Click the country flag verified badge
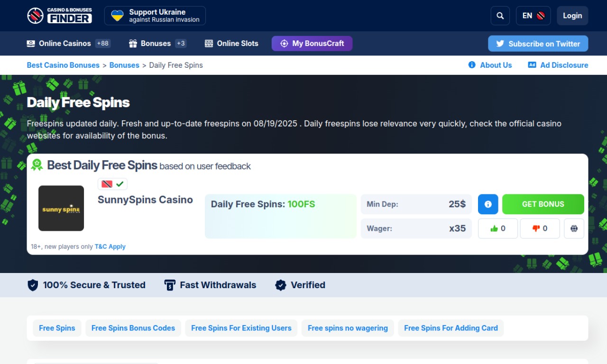607x364 pixels. pyautogui.click(x=112, y=184)
